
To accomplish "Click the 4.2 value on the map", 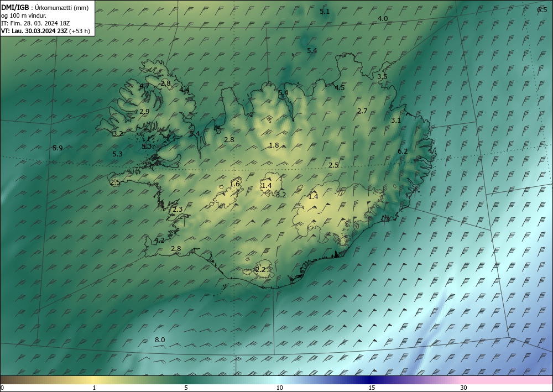I will (x=159, y=241).
